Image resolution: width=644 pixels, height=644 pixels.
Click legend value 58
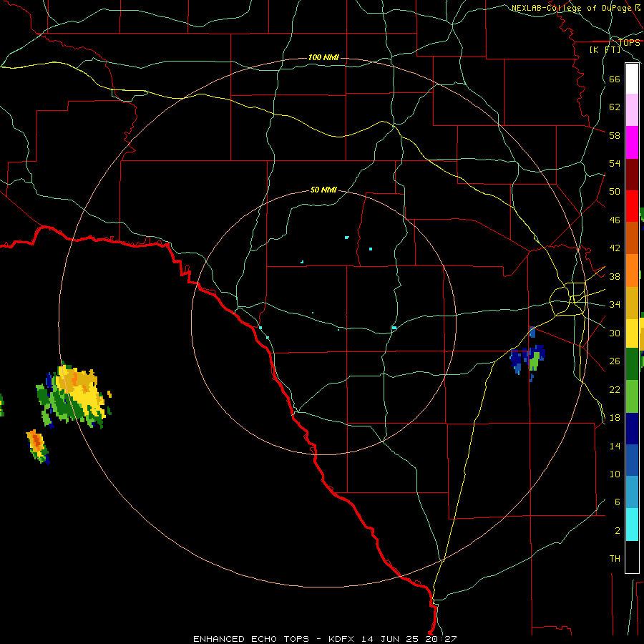[x=615, y=135]
